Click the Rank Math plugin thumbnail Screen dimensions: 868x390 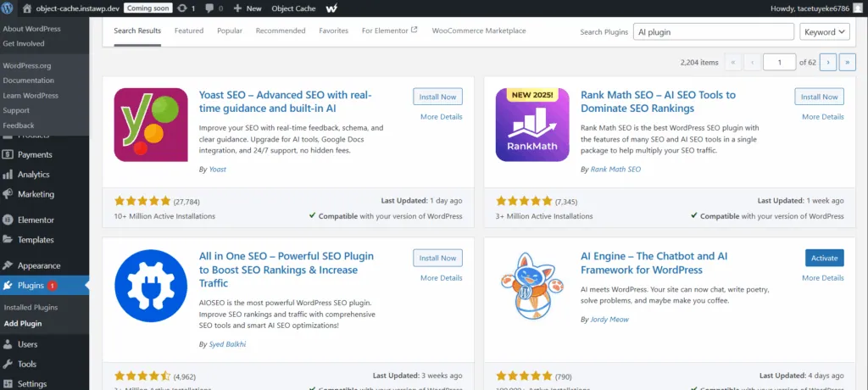point(532,125)
